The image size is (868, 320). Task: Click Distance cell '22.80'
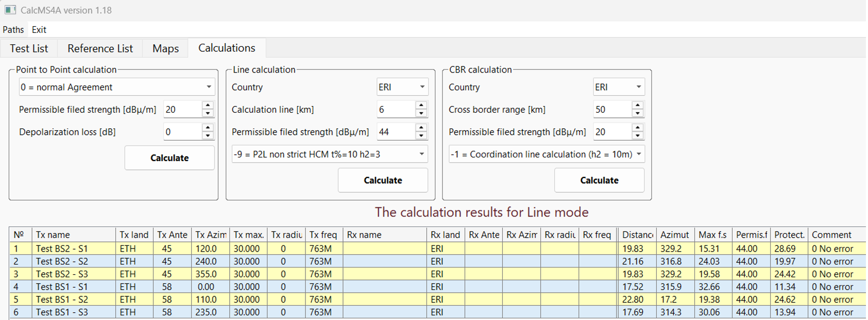637,299
